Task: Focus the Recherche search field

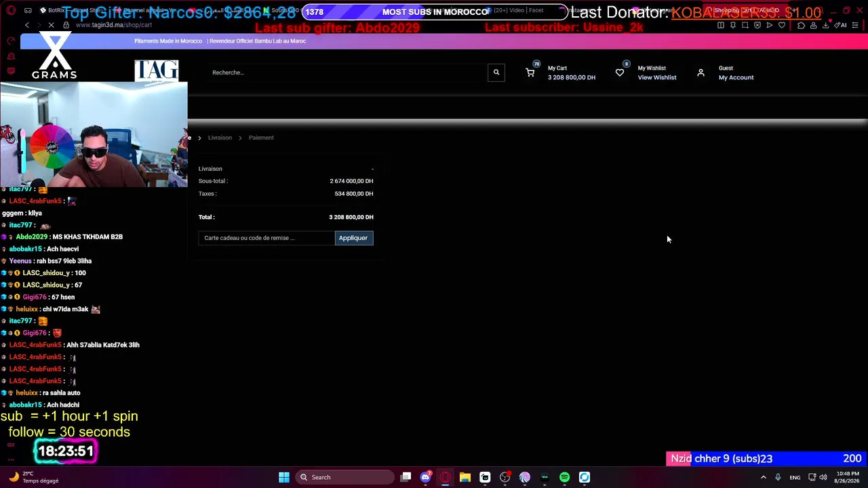Action: [x=347, y=73]
